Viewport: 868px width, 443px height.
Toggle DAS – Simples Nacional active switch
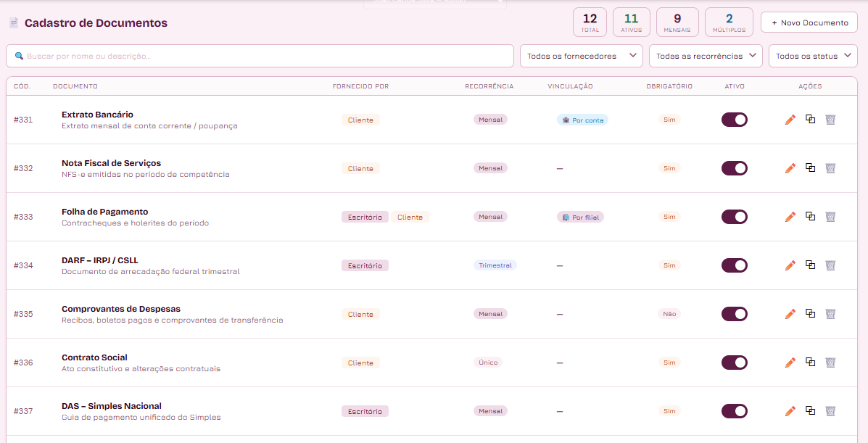734,411
